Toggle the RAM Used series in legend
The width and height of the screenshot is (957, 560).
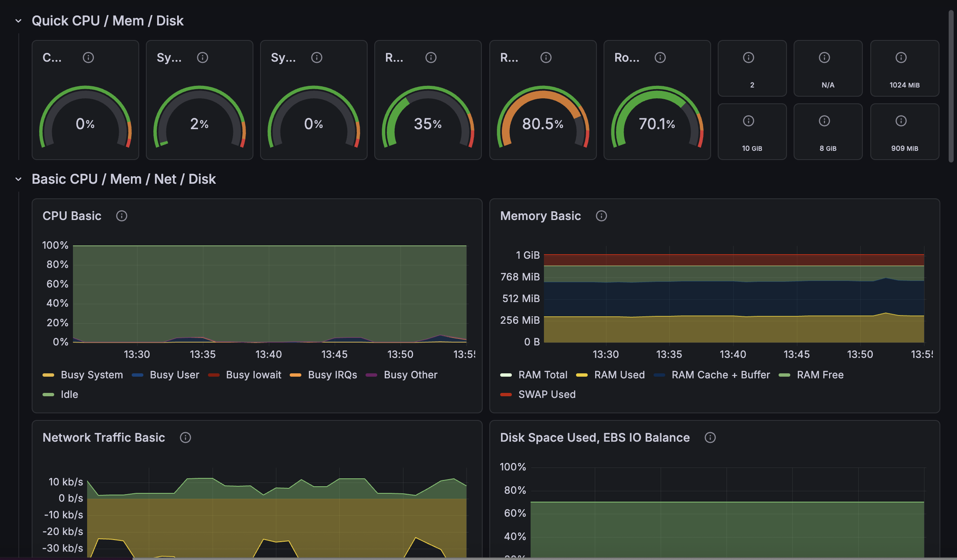(620, 375)
